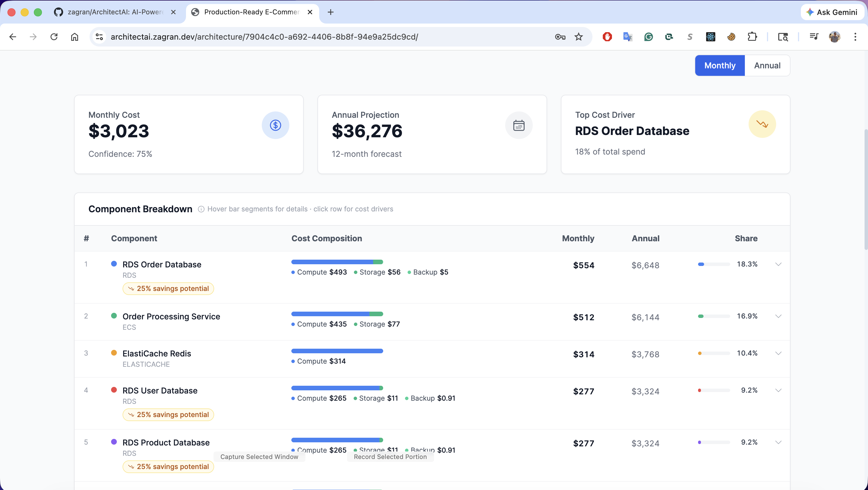Open the React Developer Tools extension icon
The height and width of the screenshot is (490, 868).
pos(710,37)
